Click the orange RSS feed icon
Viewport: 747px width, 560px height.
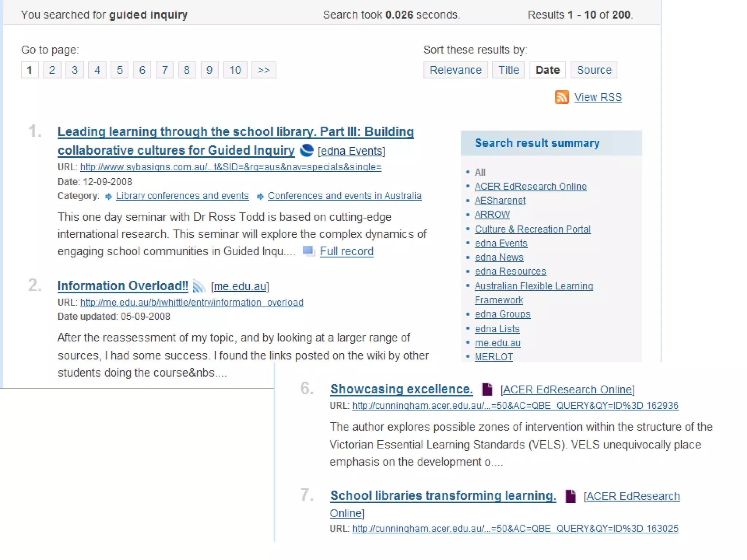click(x=562, y=97)
